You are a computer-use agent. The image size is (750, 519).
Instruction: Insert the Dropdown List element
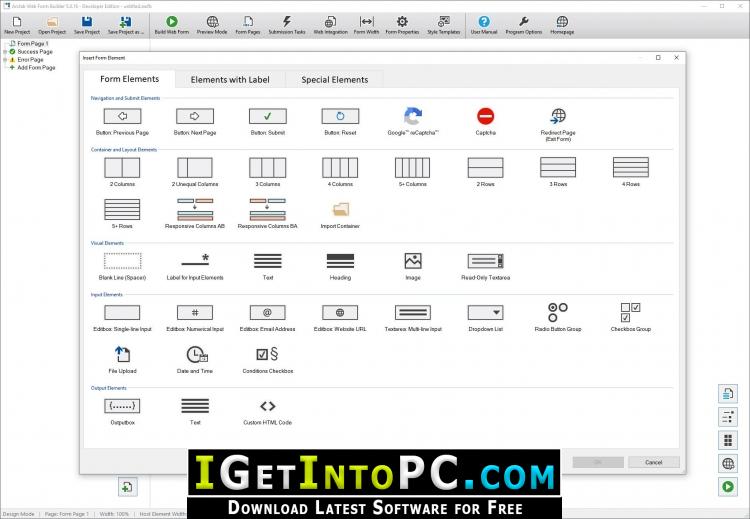(485, 318)
